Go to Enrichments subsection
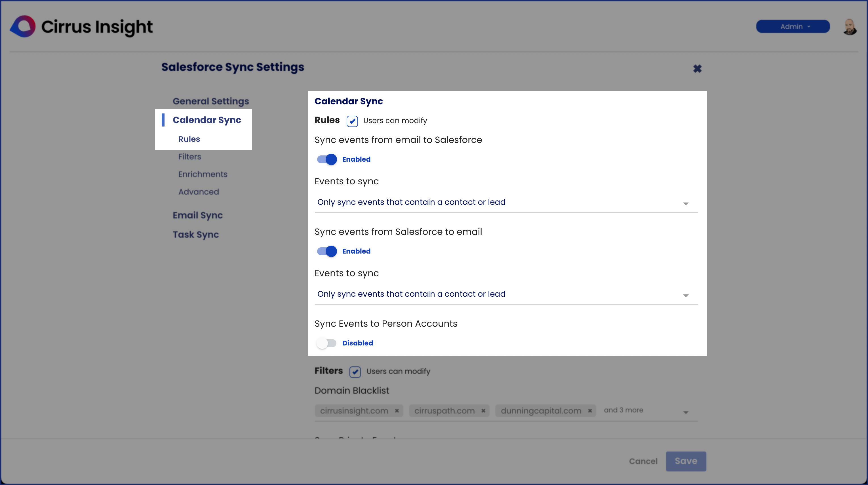The width and height of the screenshot is (868, 485). pos(203,174)
